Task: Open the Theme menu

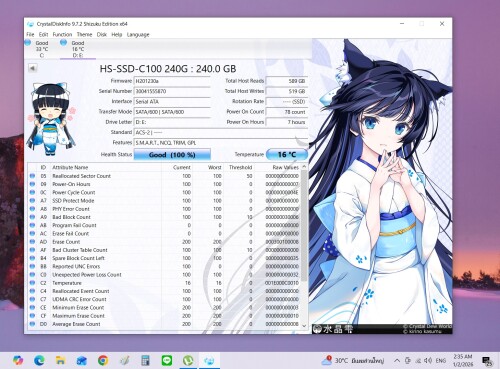Action: (x=84, y=34)
